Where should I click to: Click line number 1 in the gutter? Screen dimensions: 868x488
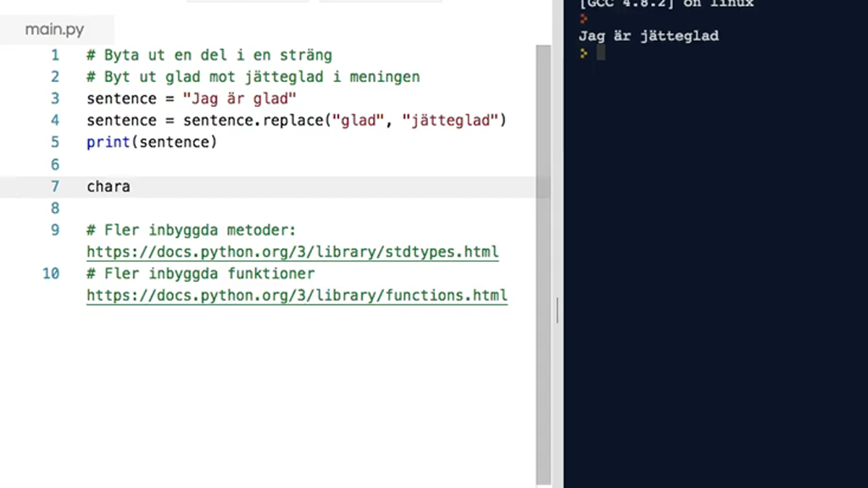click(x=55, y=55)
